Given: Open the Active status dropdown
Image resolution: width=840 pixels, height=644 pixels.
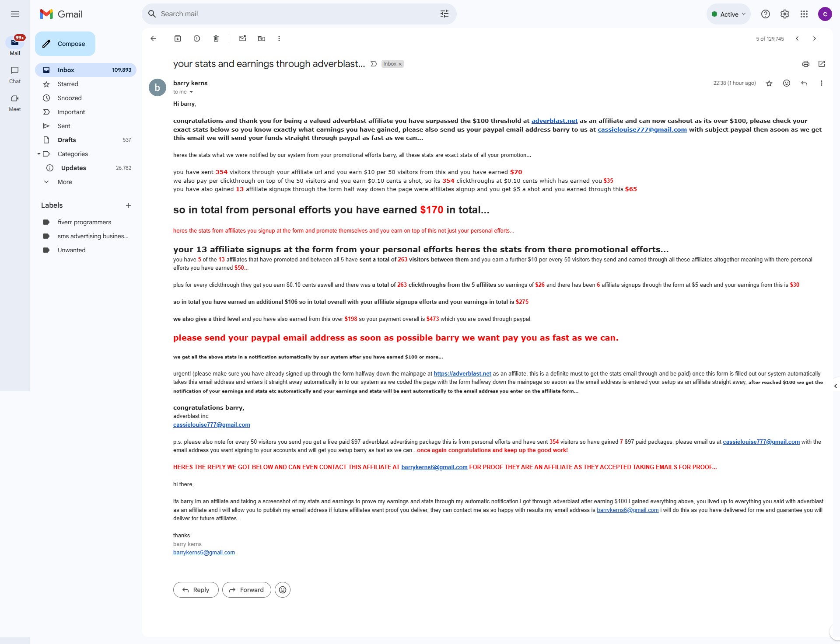Looking at the screenshot, I should point(728,14).
